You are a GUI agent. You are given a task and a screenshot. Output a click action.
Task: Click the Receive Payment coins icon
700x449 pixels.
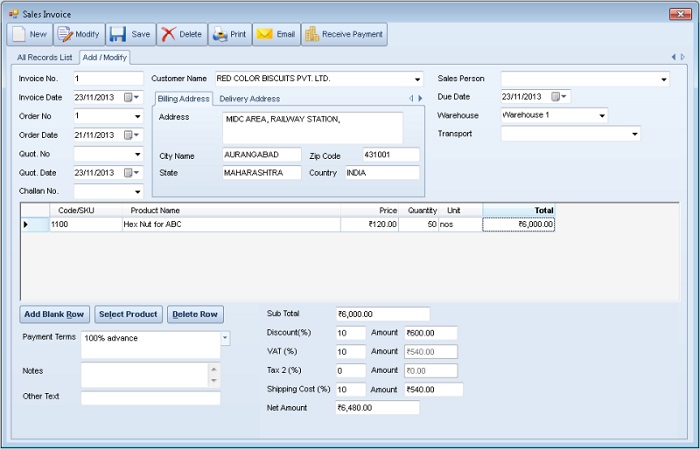(313, 34)
